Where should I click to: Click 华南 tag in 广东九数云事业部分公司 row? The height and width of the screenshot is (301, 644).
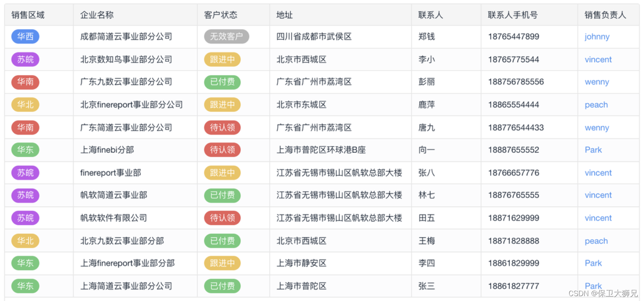25,82
